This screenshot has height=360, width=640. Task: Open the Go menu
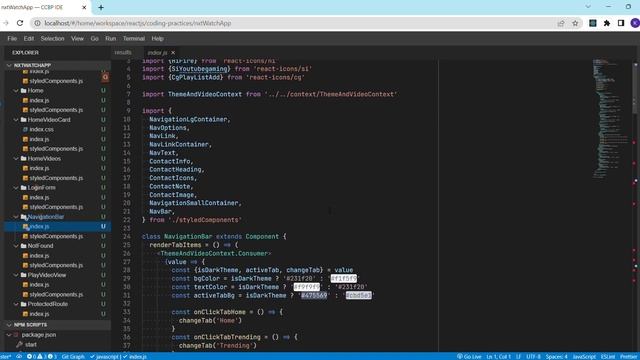pyautogui.click(x=95, y=38)
